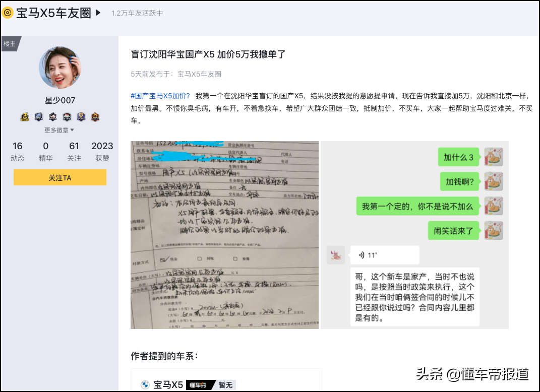The width and height of the screenshot is (540, 392).
Task: Open the username 星少007
Action: [x=60, y=100]
